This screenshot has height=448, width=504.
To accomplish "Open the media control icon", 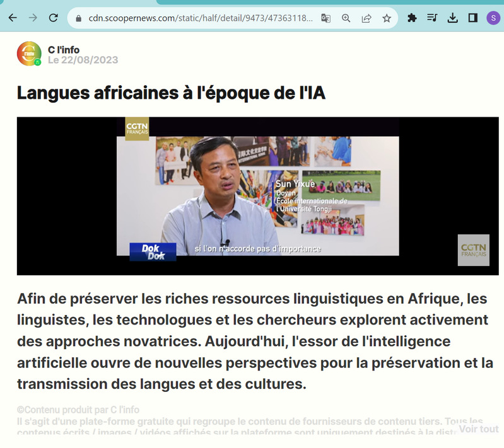I will pos(432,18).
